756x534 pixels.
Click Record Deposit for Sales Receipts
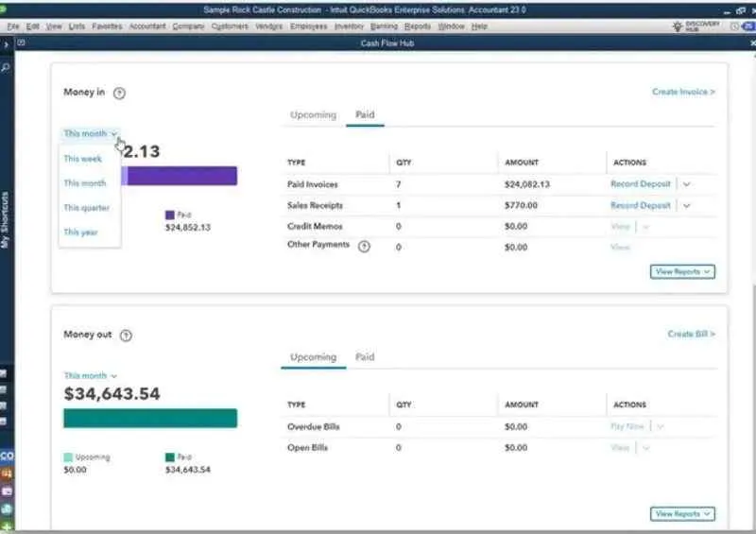click(x=641, y=205)
